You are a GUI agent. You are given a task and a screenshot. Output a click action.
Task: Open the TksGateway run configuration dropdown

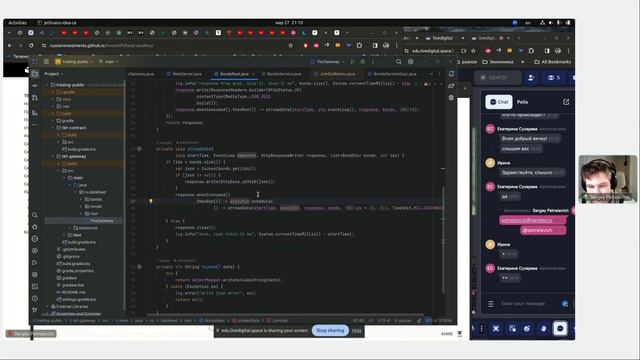pyautogui.click(x=328, y=62)
